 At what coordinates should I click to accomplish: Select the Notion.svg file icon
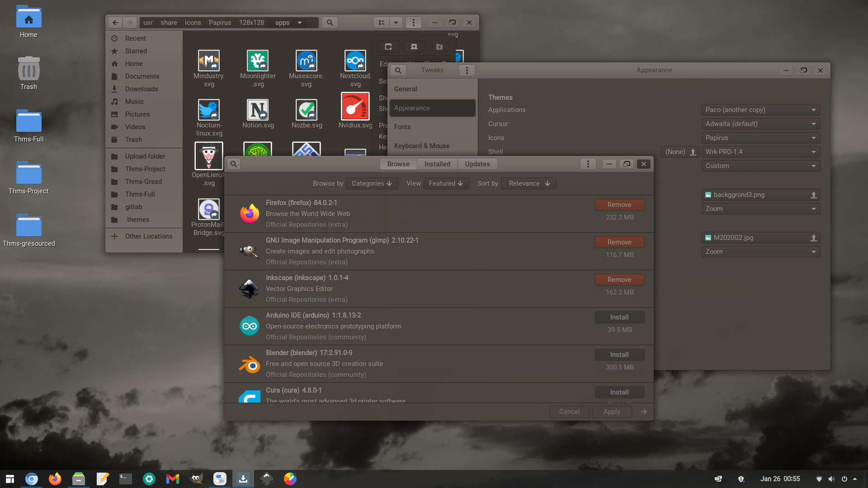tap(258, 110)
